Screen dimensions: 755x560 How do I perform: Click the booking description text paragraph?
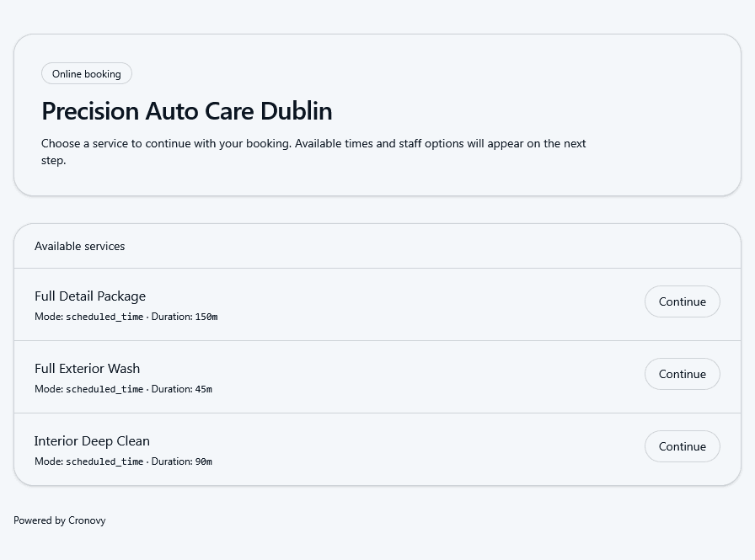point(313,152)
